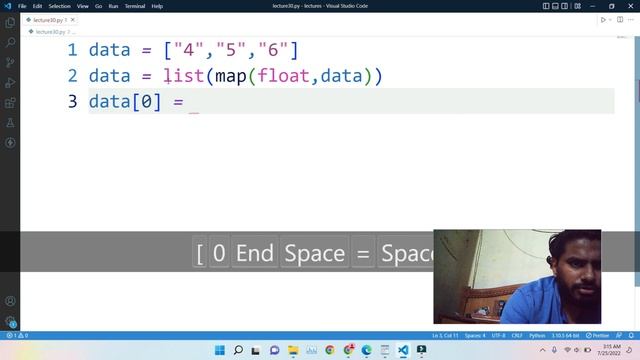The image size is (640, 360).
Task: Open the Explorer view in activity bar
Action: pyautogui.click(x=10, y=22)
